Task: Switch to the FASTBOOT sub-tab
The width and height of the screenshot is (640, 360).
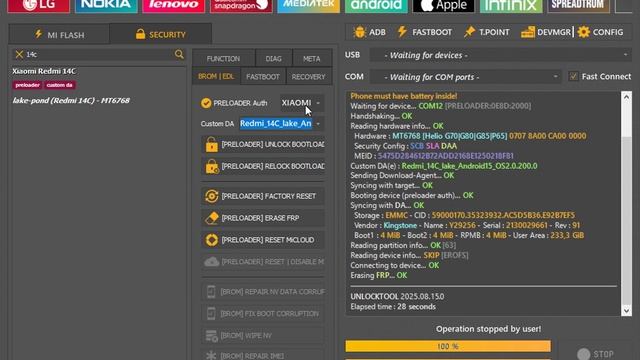Action: coord(263,76)
